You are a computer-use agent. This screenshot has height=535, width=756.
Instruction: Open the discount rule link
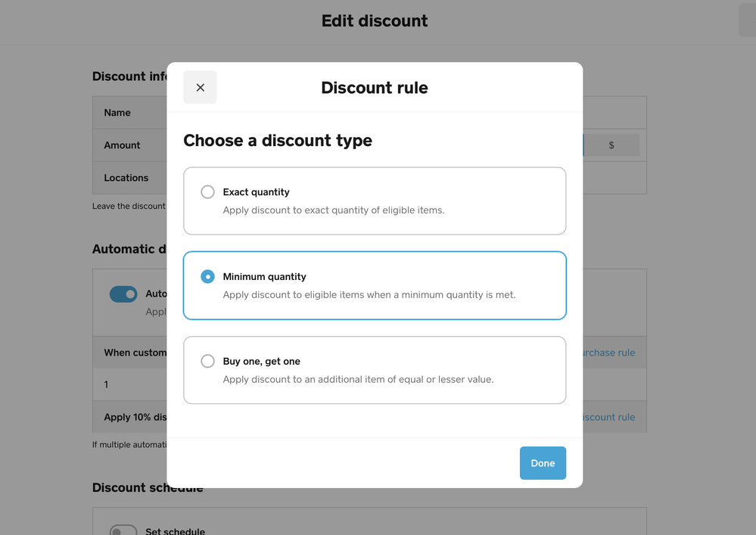[608, 417]
